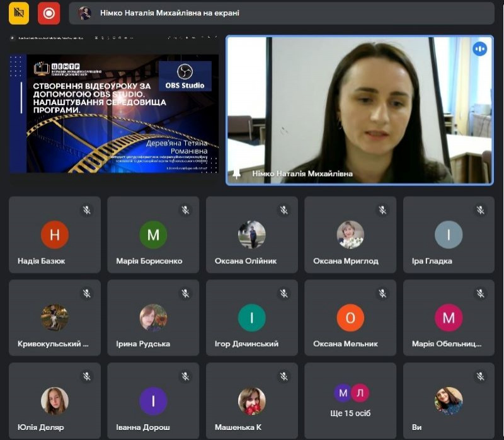Click the name label 'Оксана Олійник'

[246, 261]
